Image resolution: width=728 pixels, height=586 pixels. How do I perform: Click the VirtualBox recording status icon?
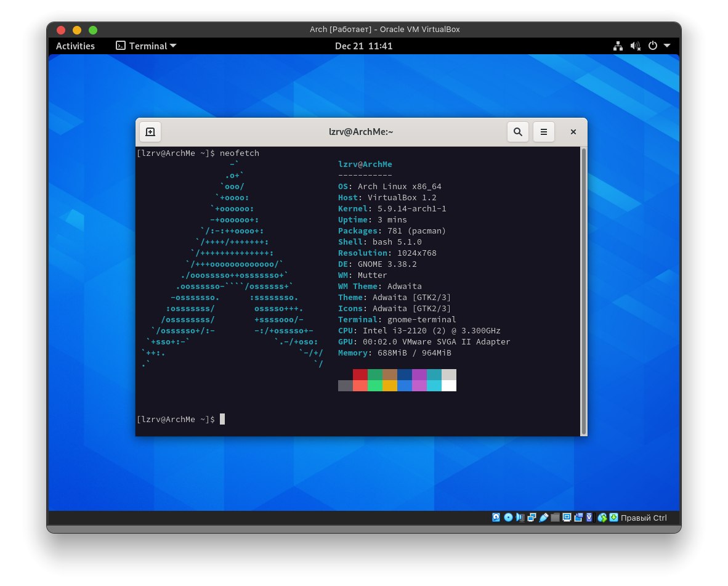tap(578, 517)
